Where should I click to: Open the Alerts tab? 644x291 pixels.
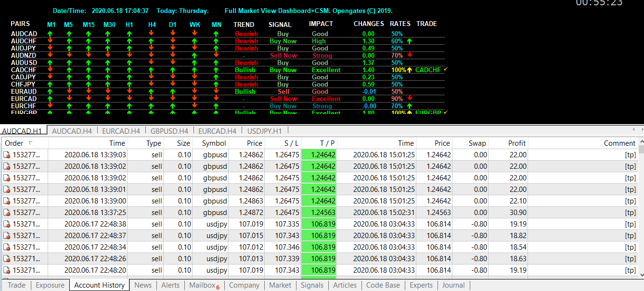pyautogui.click(x=170, y=285)
